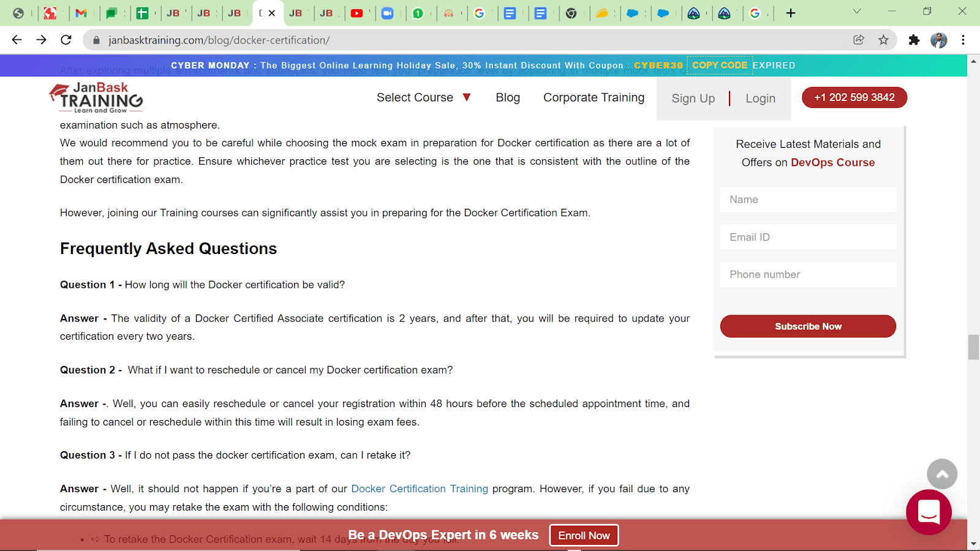Reload the Docker certification page

[66, 40]
